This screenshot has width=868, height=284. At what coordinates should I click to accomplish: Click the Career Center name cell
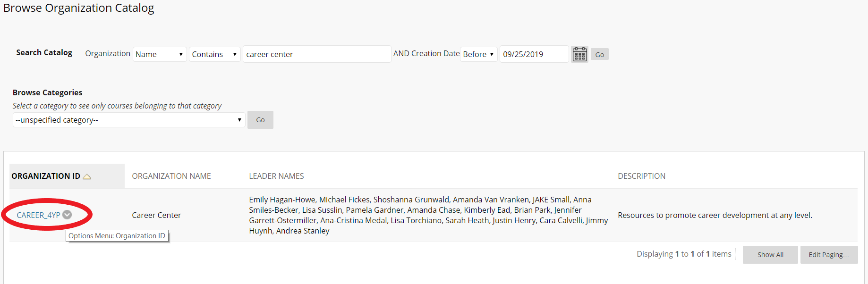pos(156,215)
